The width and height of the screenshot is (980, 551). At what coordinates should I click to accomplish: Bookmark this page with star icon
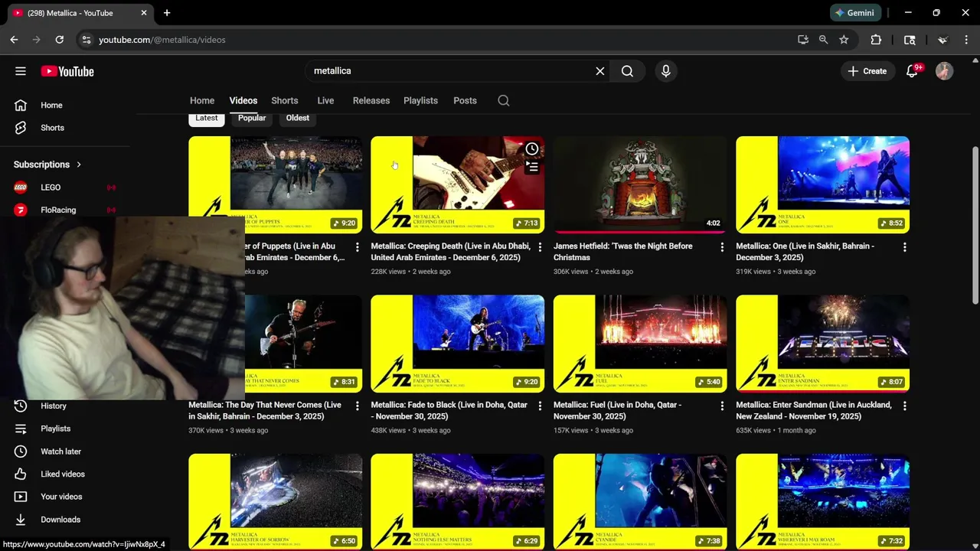(x=844, y=40)
